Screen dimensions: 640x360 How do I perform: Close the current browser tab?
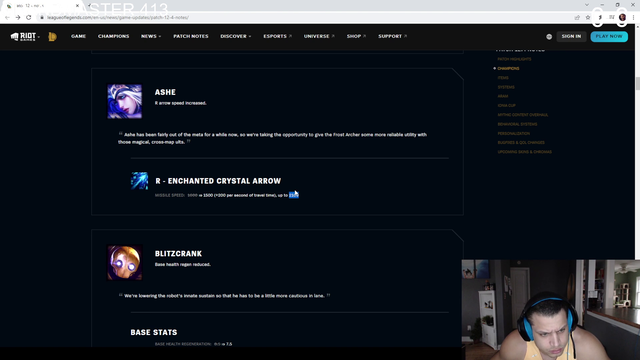coord(77,6)
